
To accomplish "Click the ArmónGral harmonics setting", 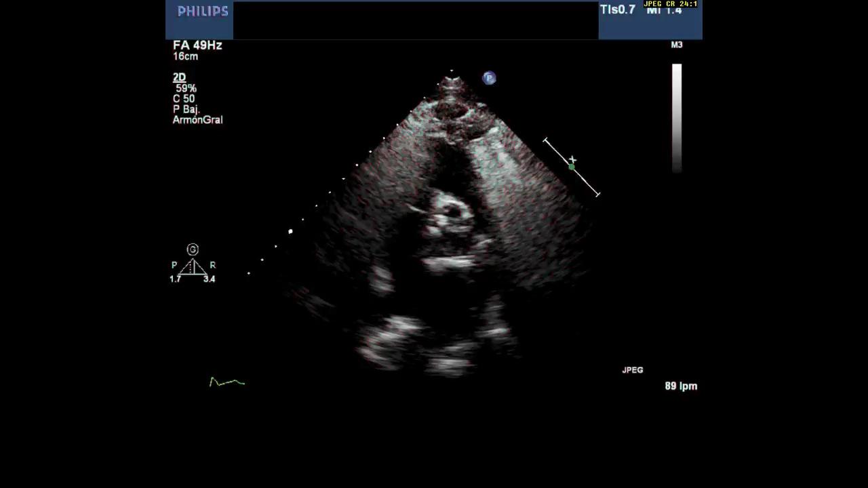I will tap(197, 120).
